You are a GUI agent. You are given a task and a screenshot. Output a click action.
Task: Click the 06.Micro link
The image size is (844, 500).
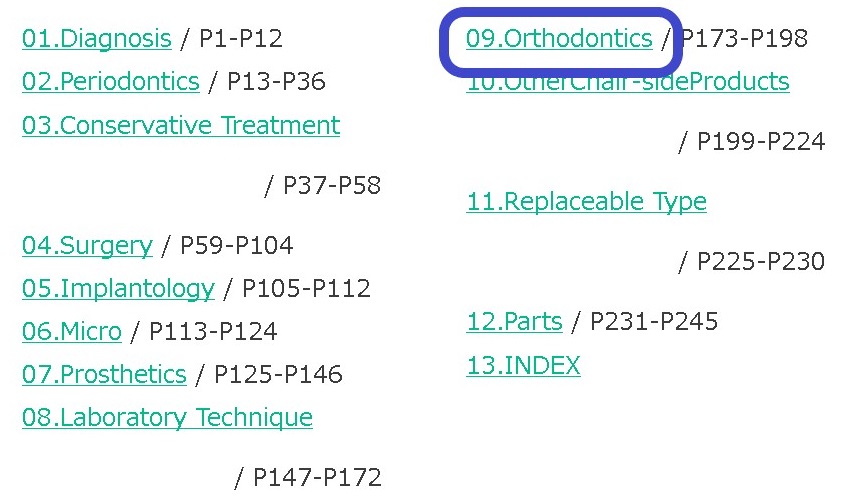click(72, 332)
